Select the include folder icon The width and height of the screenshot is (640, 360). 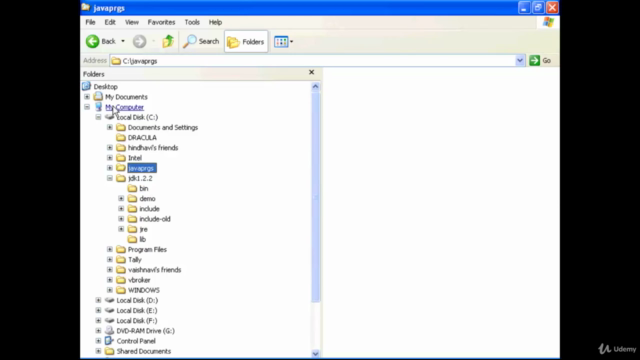pos(132,209)
